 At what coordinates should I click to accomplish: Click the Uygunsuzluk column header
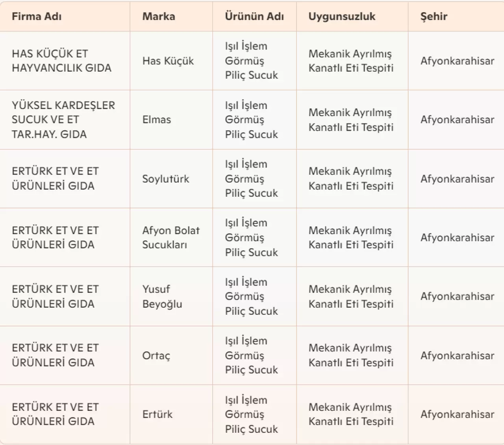(x=342, y=17)
